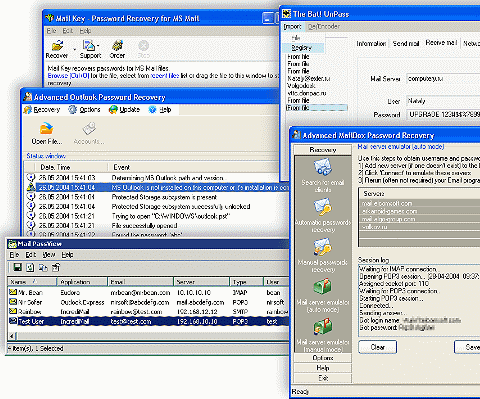
Task: Switch to the Receive mail tab
Action: tap(441, 43)
